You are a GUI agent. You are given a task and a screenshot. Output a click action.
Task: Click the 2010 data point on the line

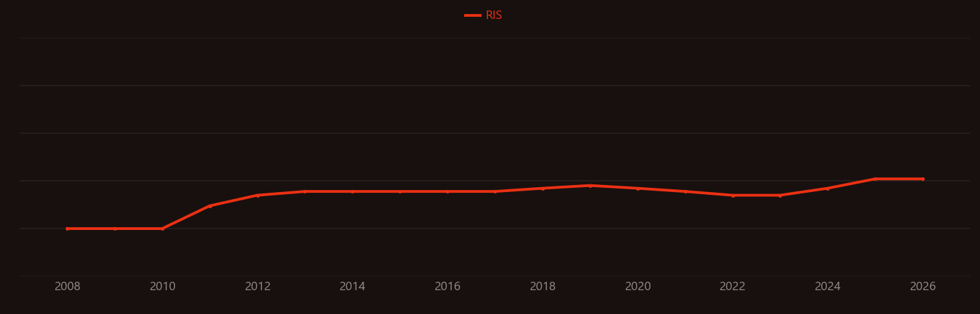(x=162, y=228)
